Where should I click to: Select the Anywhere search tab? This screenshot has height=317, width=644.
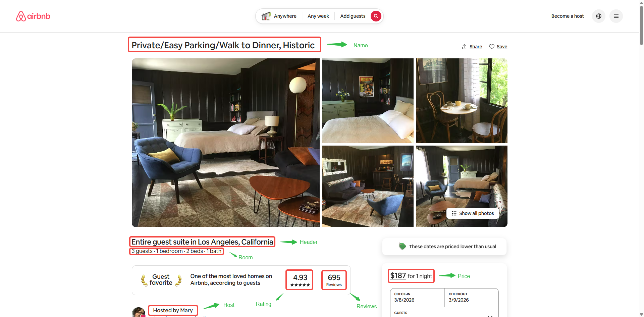285,16
